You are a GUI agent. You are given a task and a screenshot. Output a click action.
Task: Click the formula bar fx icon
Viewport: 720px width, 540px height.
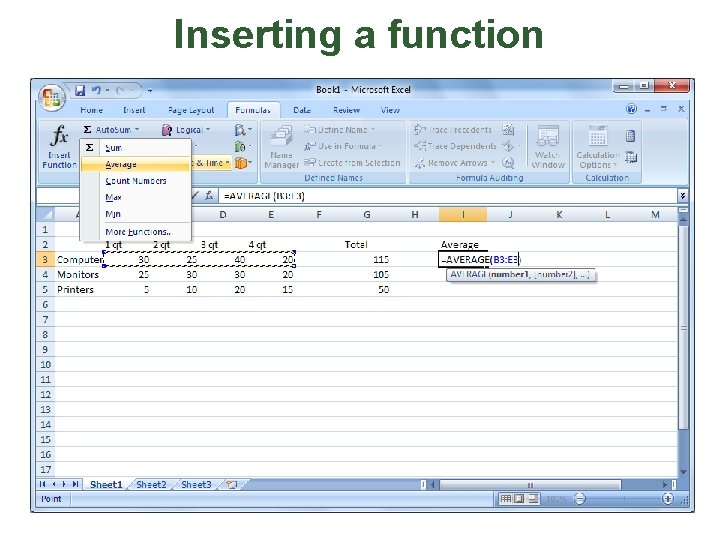pos(209,196)
